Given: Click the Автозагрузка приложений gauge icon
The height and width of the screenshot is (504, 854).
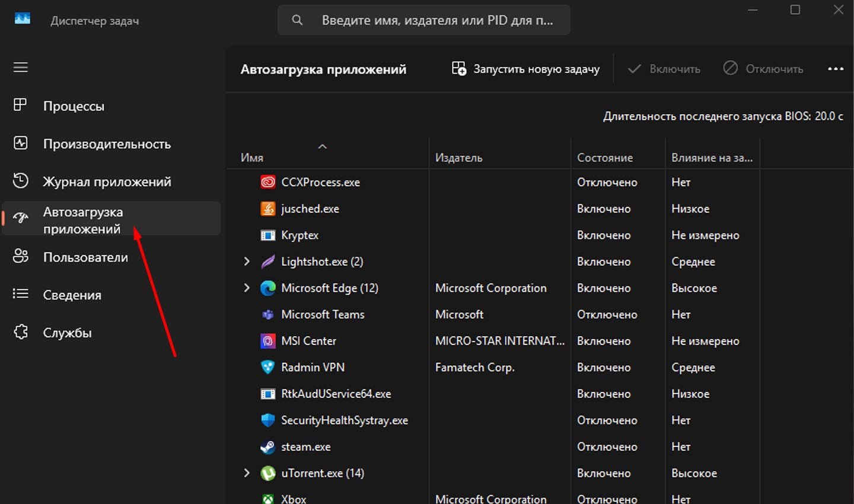Looking at the screenshot, I should 21,218.
